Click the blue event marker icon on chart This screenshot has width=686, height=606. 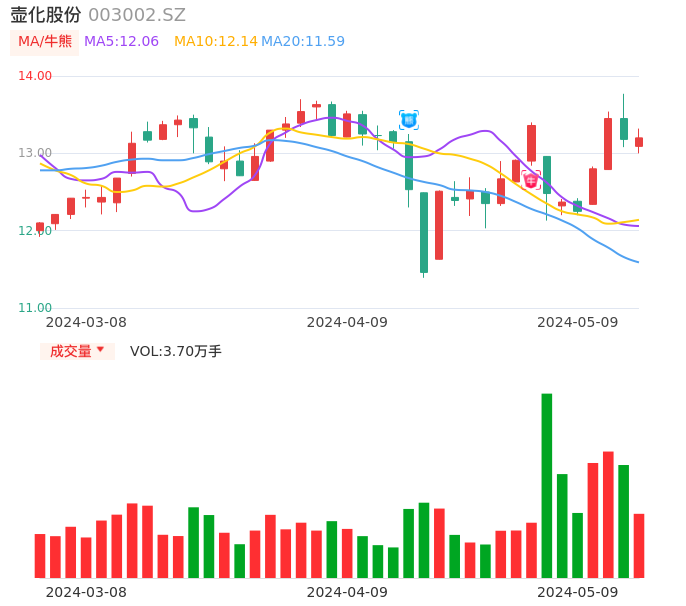coord(408,120)
